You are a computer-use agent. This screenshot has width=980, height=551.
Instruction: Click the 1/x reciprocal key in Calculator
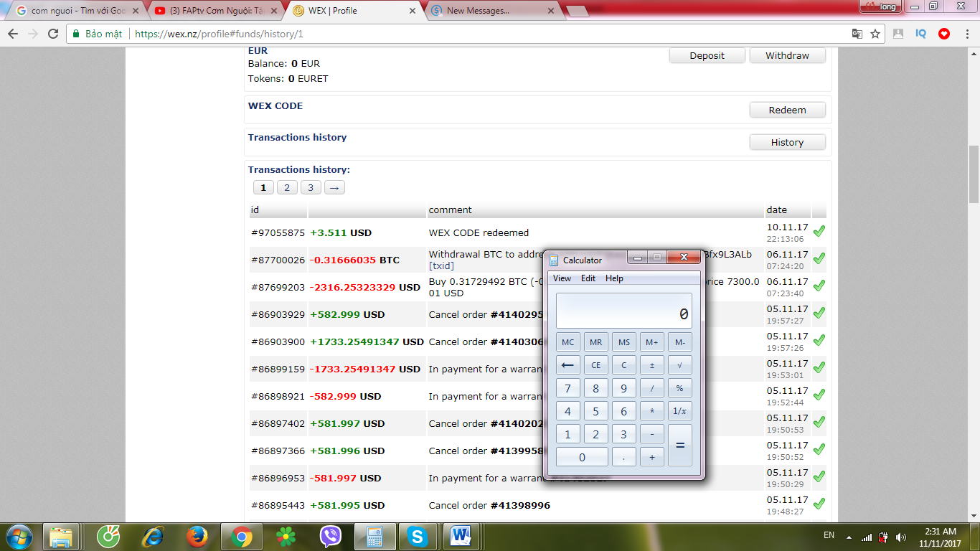[x=680, y=411]
